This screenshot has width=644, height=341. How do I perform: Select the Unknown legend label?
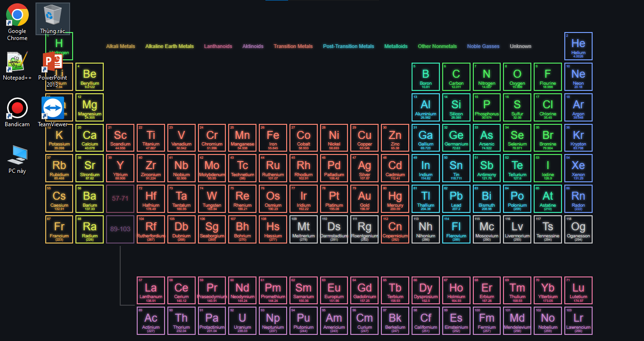point(520,46)
